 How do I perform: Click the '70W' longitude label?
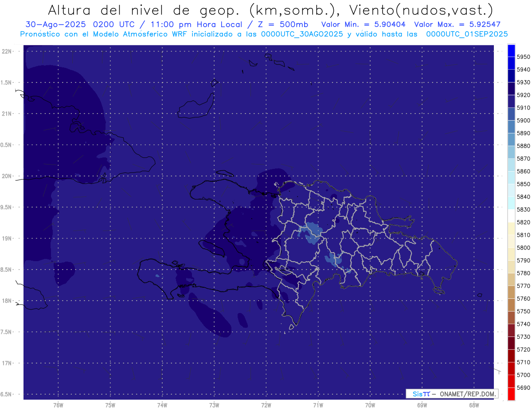pos(370,405)
